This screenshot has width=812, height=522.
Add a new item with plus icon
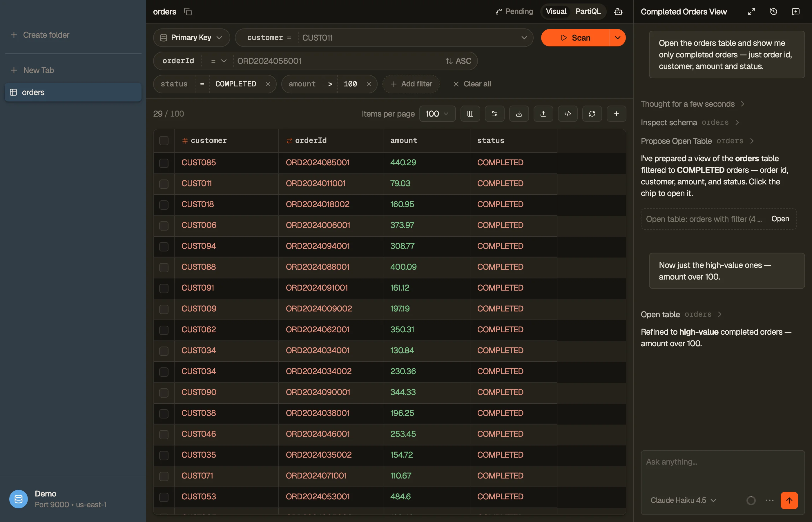(x=617, y=114)
